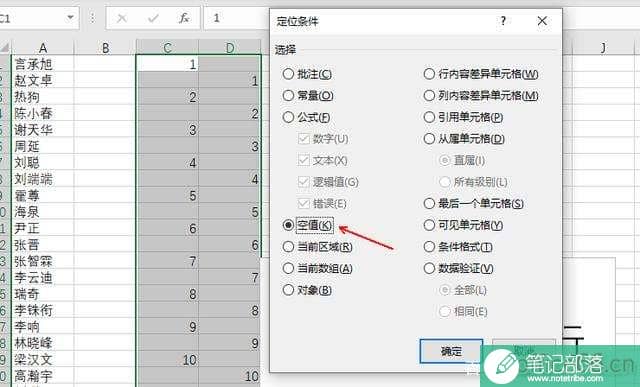This screenshot has height=387, width=640.
Task: Click the formula bar cancel X icon
Action: click(122, 18)
